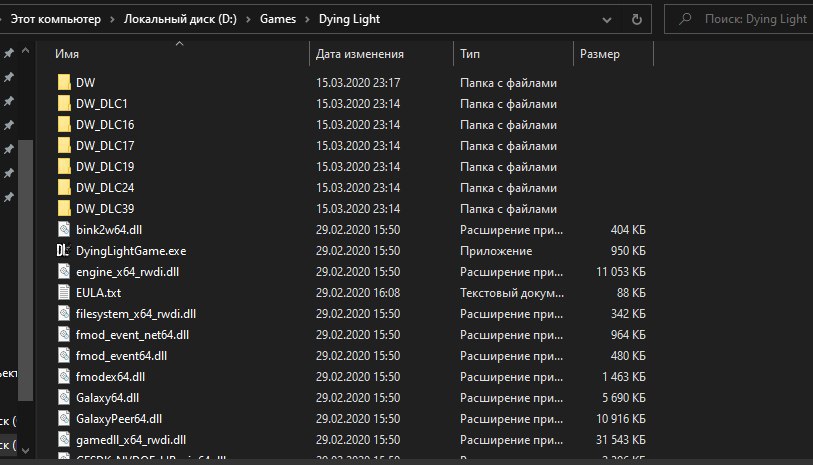Select the filesystem_x64_rwdi.dll file name
This screenshot has height=465, width=813.
[136, 314]
